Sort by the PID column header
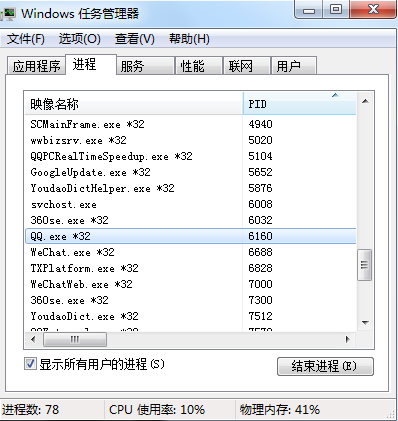398x421 pixels. (300, 104)
